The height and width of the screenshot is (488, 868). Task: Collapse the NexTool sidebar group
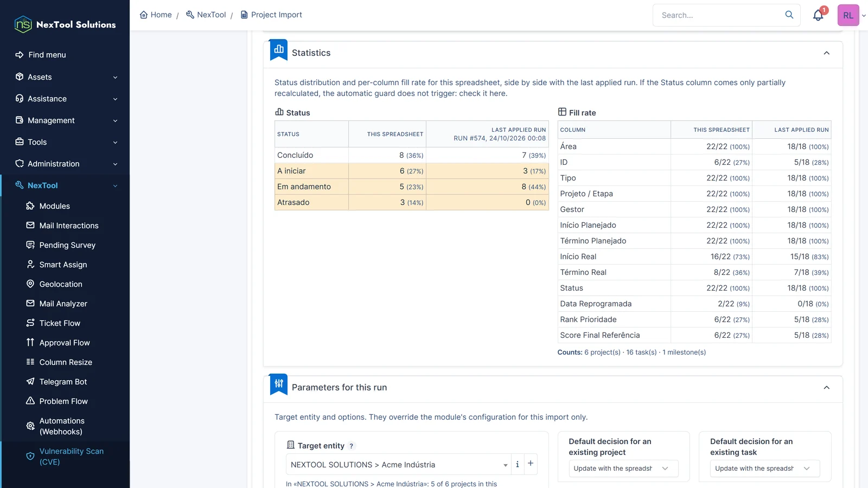tap(65, 185)
